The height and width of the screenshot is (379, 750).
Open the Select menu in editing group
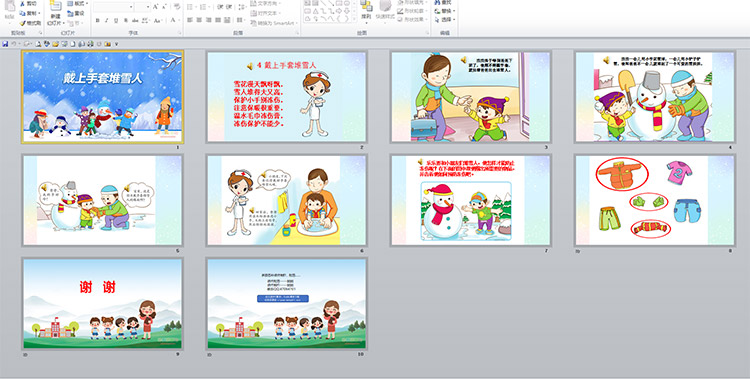click(445, 20)
